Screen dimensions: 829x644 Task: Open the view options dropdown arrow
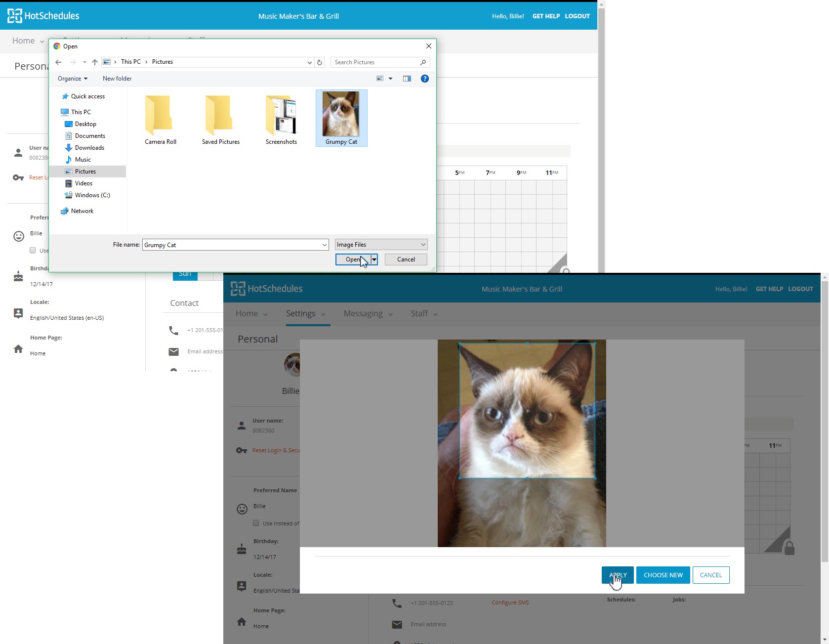point(390,79)
